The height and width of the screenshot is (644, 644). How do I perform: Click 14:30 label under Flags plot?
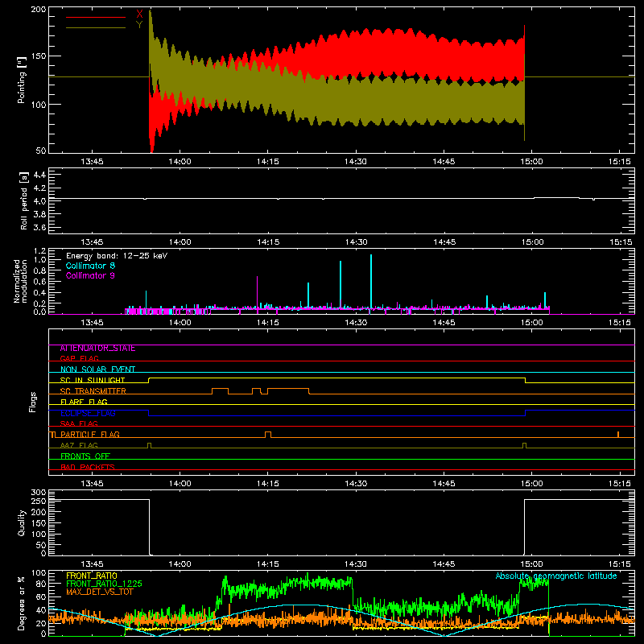356,484
